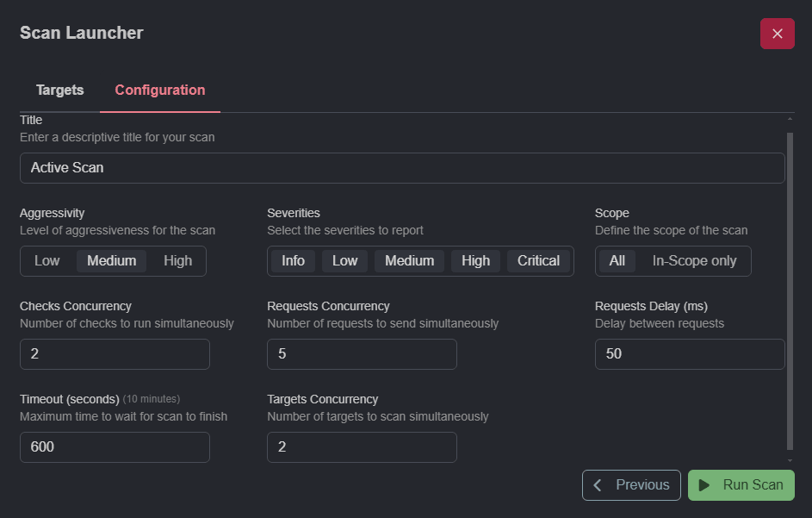812x518 pixels.
Task: Enable High severity reporting
Action: pyautogui.click(x=475, y=260)
